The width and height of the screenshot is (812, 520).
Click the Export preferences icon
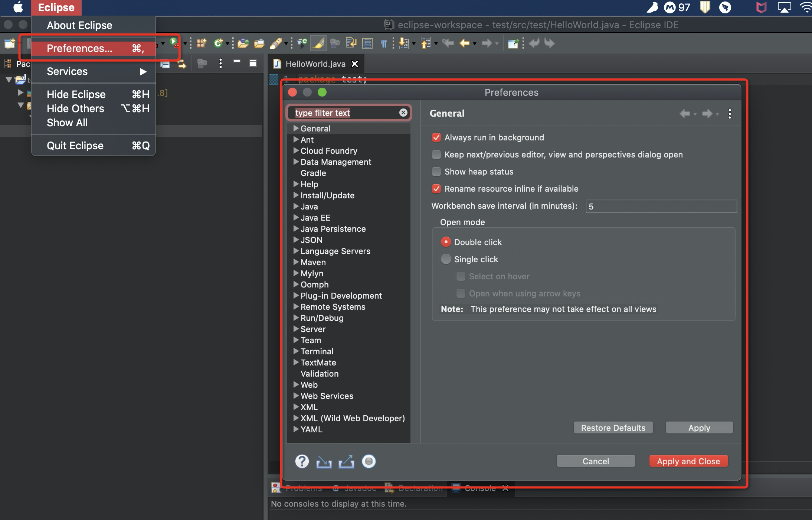tap(346, 462)
